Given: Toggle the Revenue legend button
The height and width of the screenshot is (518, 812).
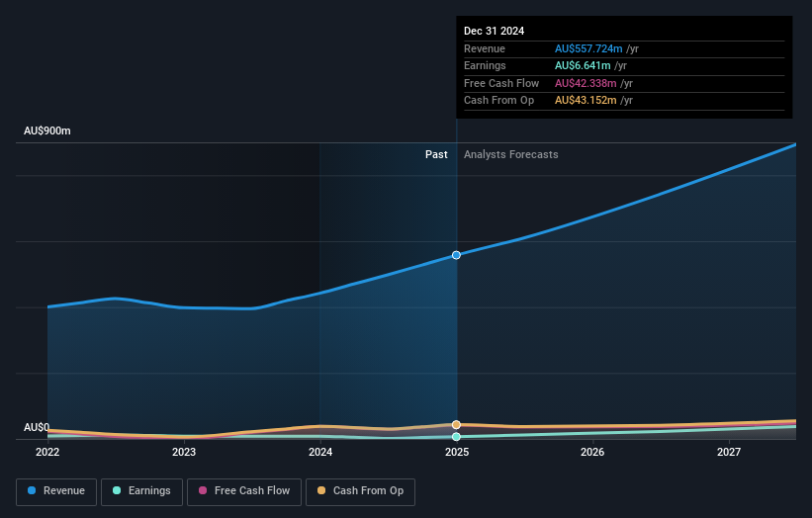Looking at the screenshot, I should coord(56,491).
